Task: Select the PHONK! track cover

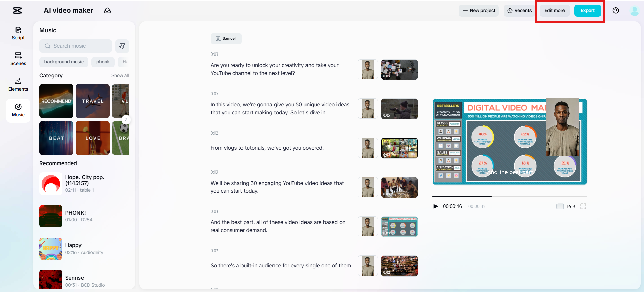Action: click(51, 216)
